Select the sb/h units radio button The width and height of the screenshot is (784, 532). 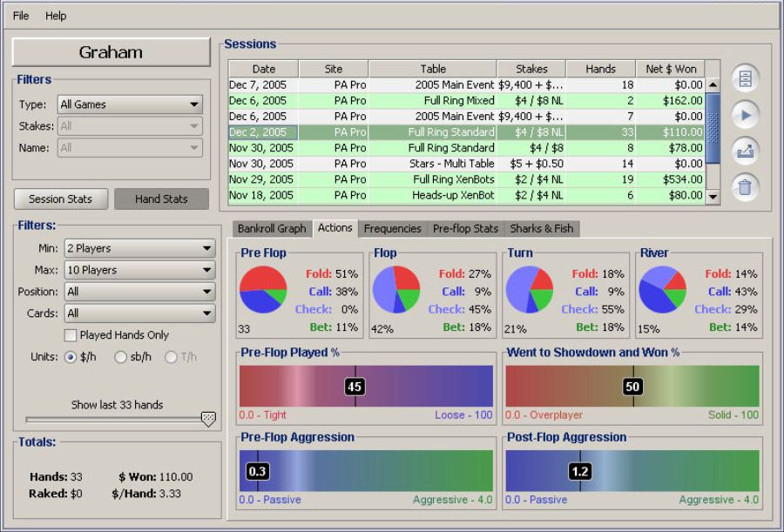click(121, 357)
